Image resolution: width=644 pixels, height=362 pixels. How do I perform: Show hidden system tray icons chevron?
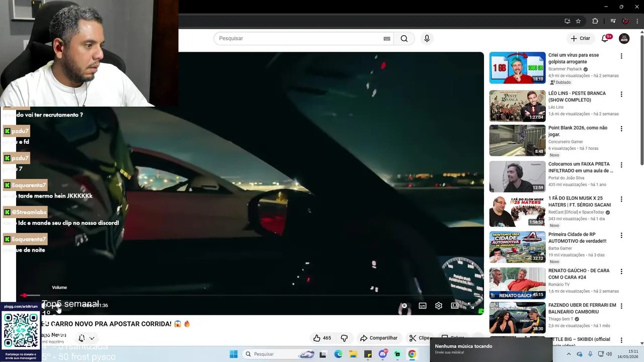tap(569, 354)
